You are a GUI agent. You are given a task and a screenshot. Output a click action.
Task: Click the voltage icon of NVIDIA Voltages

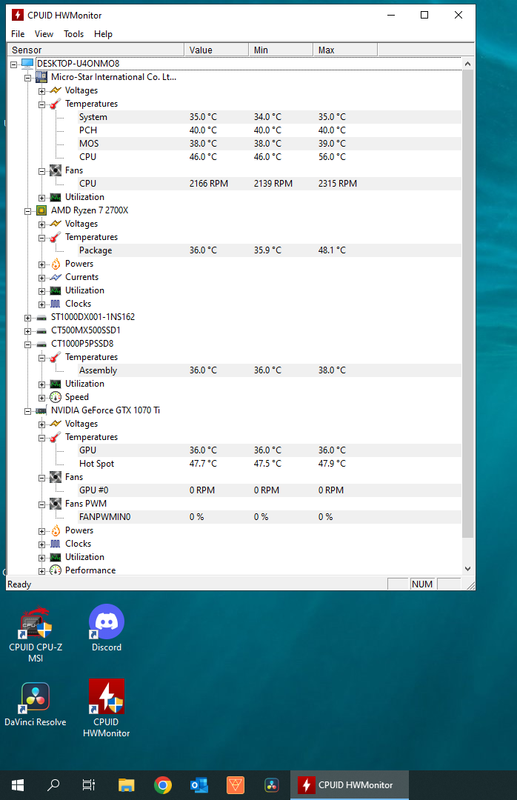pyautogui.click(x=55, y=424)
